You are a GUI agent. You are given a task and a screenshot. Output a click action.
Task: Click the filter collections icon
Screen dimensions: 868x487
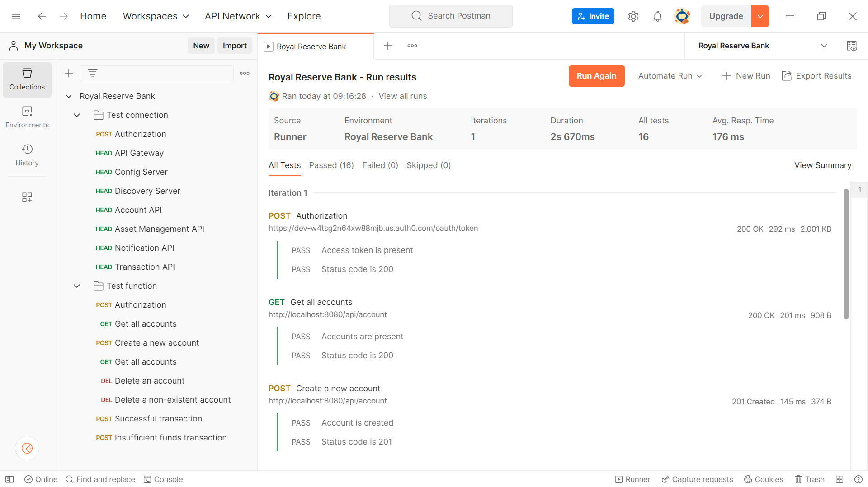93,73
